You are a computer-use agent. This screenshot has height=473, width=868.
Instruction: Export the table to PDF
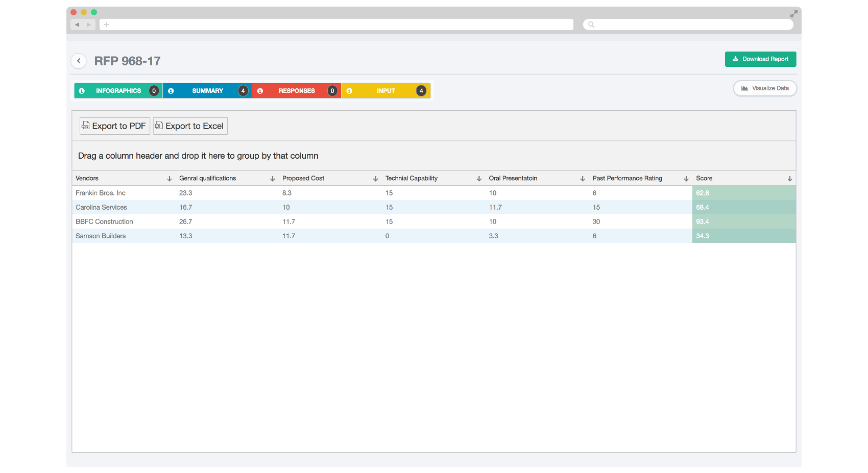click(115, 126)
